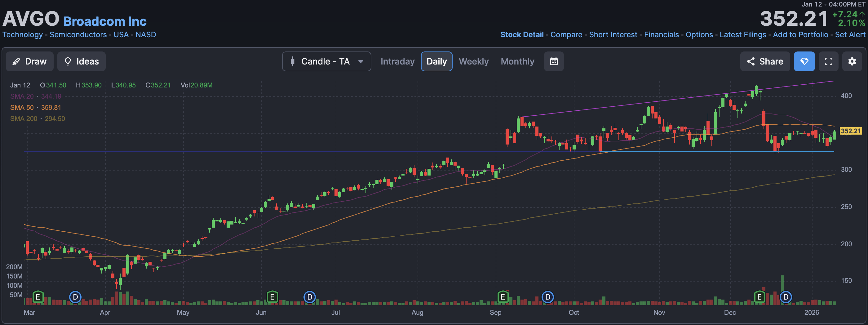Click the +7.24 price change value

click(x=845, y=15)
